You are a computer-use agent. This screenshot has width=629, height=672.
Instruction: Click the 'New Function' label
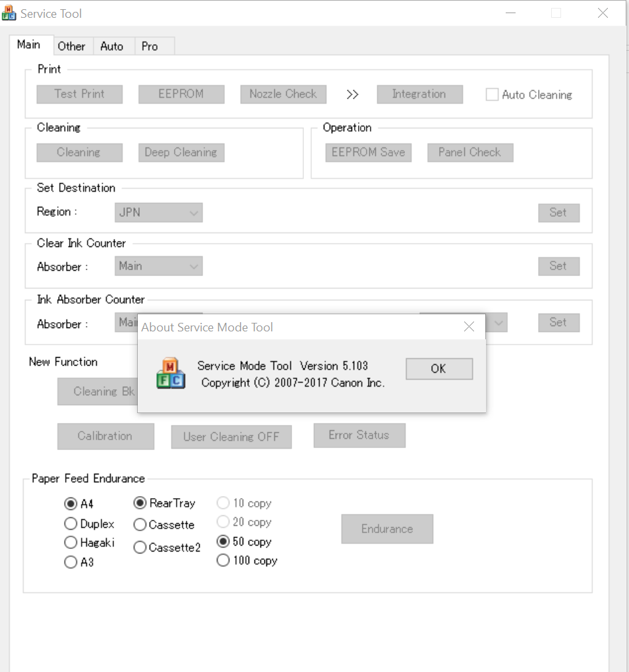point(63,362)
